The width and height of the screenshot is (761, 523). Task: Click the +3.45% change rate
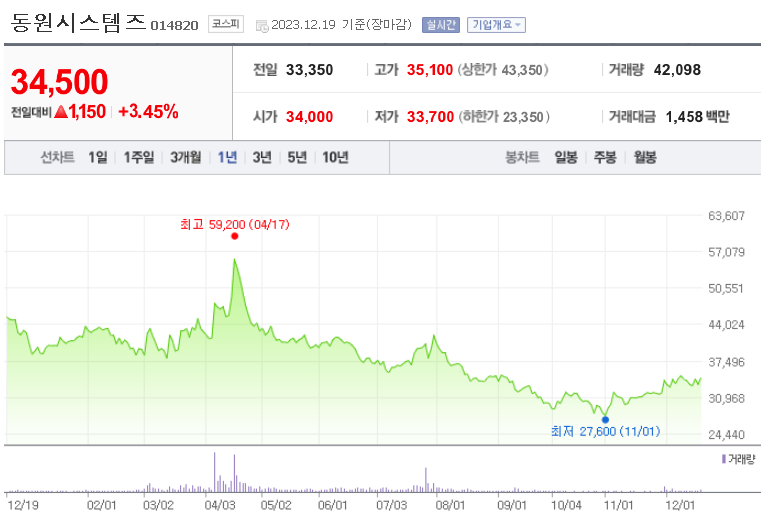tap(149, 112)
